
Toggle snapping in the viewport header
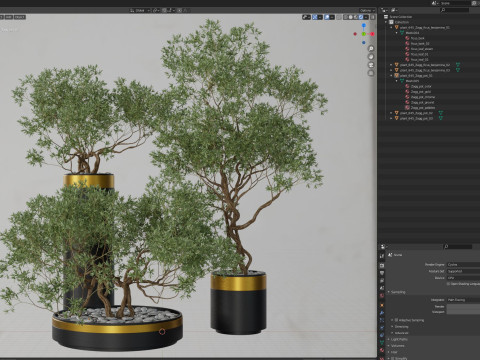165,10
